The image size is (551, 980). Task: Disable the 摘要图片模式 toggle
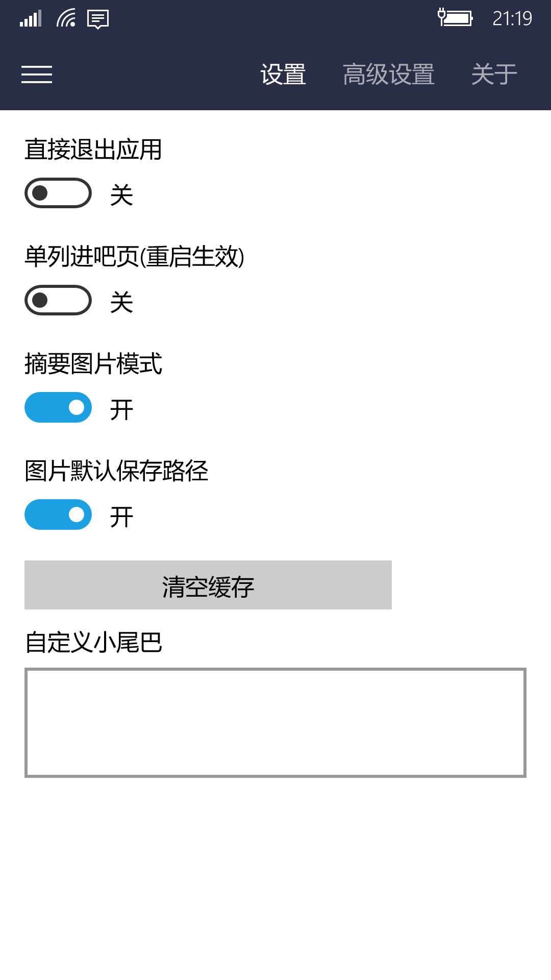coord(58,407)
